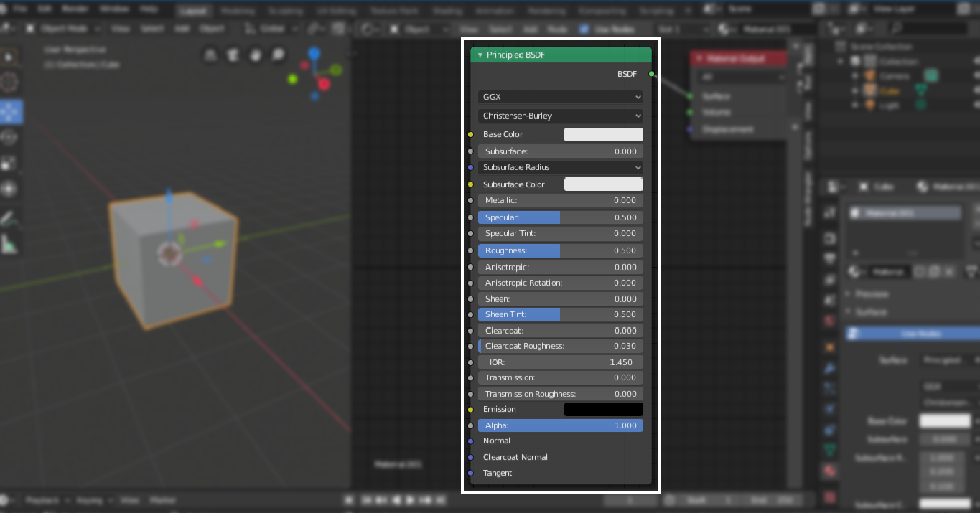Select the Cursor tool in viewport toolbar

9,83
